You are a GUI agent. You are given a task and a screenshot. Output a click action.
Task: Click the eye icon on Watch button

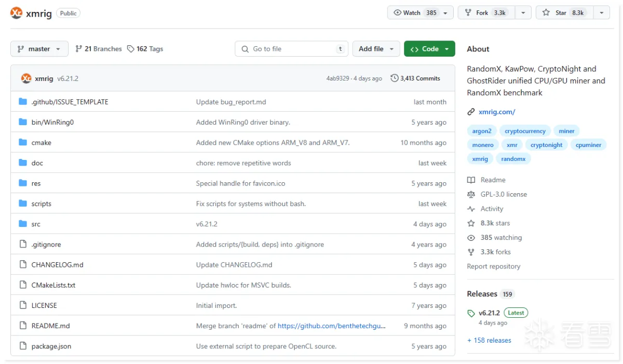(x=398, y=13)
